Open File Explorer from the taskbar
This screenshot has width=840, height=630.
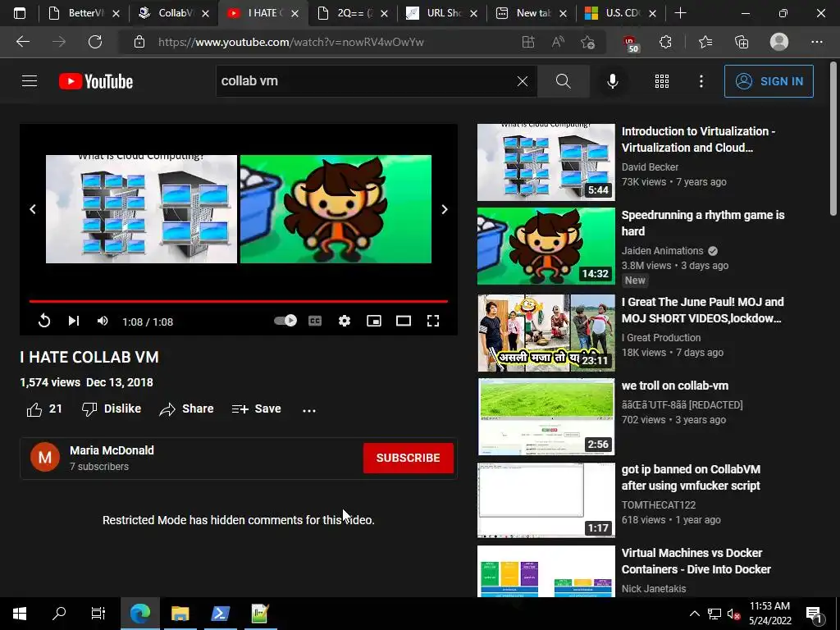tap(180, 614)
